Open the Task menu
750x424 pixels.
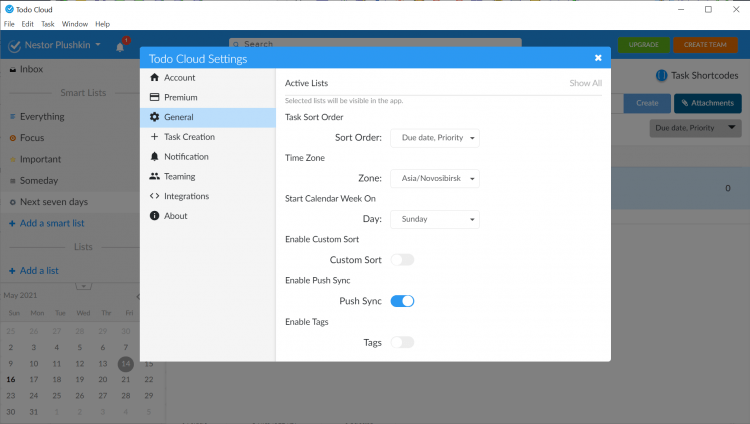click(48, 24)
